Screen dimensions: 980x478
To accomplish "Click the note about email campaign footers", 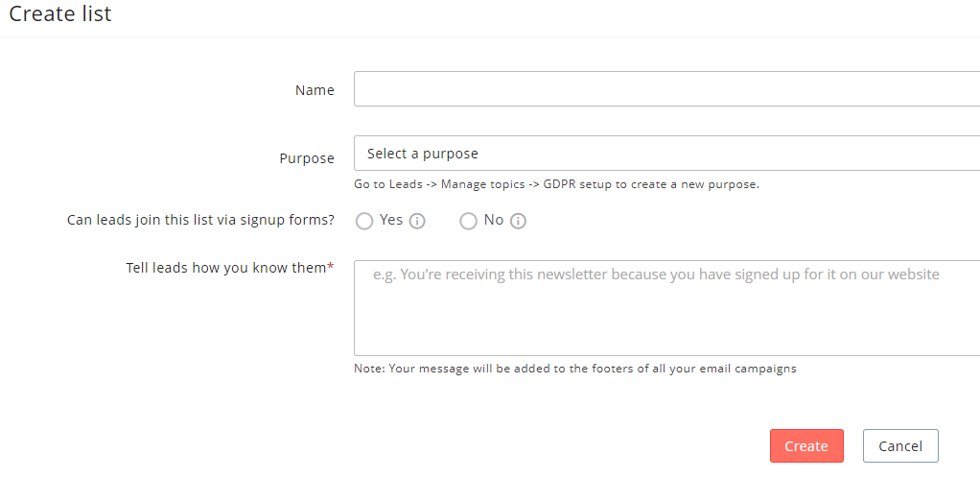I will 575,368.
